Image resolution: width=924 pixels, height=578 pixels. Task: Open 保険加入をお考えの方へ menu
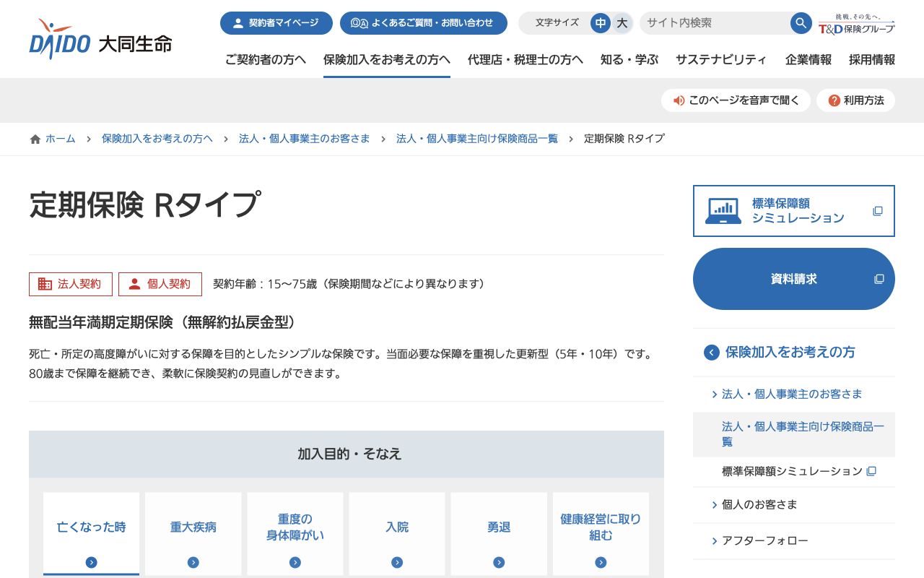click(387, 60)
